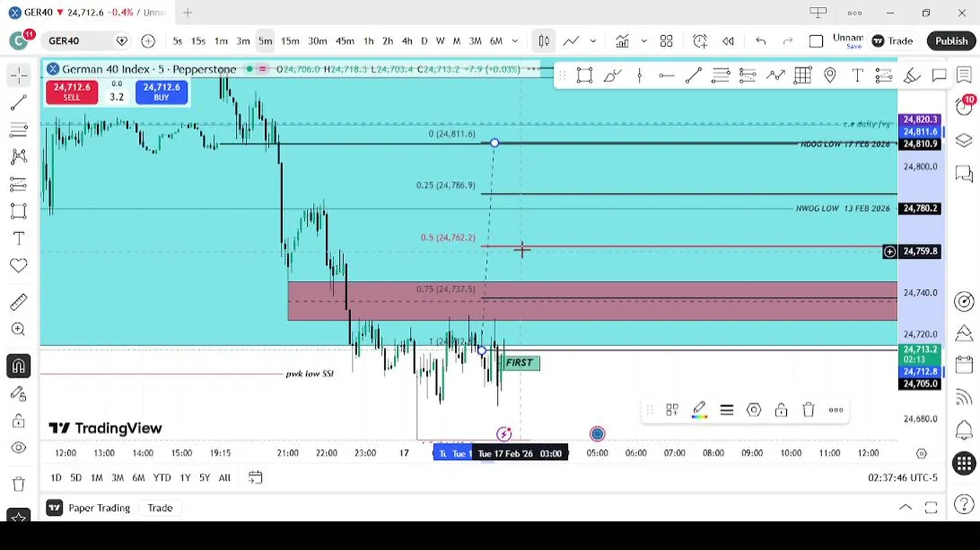The height and width of the screenshot is (550, 980).
Task: Switch to the 1h timeframe
Action: [x=369, y=40]
